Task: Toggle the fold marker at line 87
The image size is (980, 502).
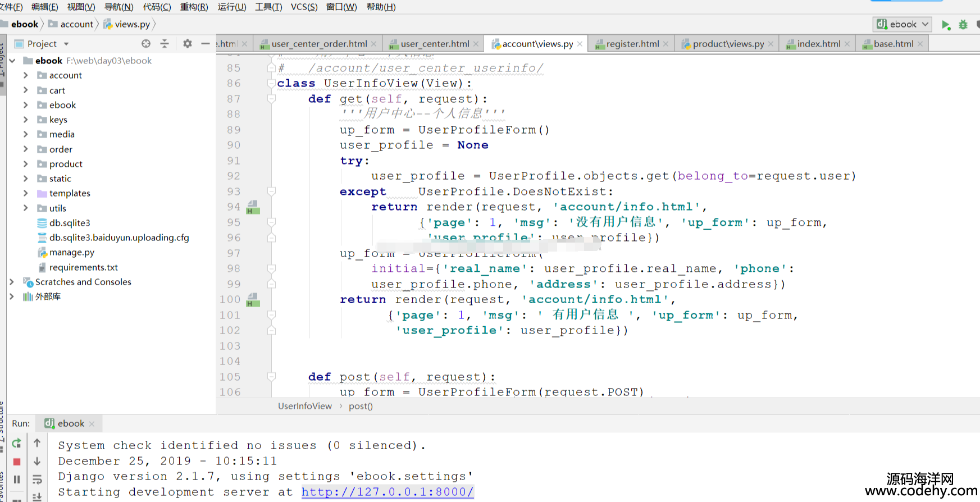Action: 271,99
